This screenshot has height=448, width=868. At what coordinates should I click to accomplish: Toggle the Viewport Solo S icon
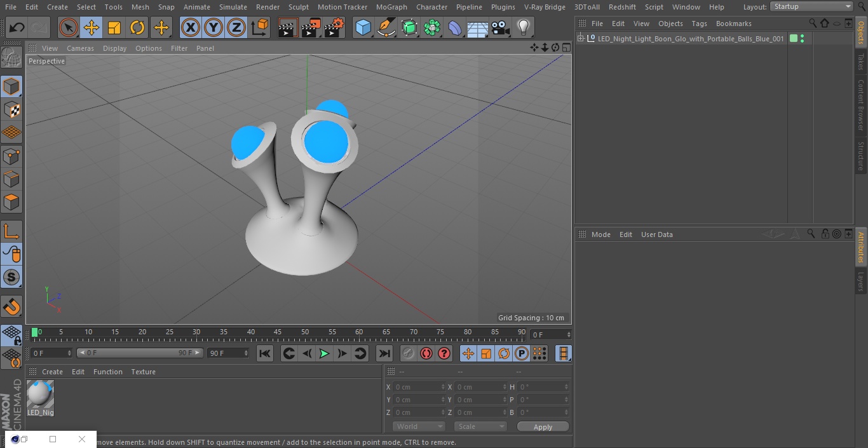pyautogui.click(x=11, y=277)
